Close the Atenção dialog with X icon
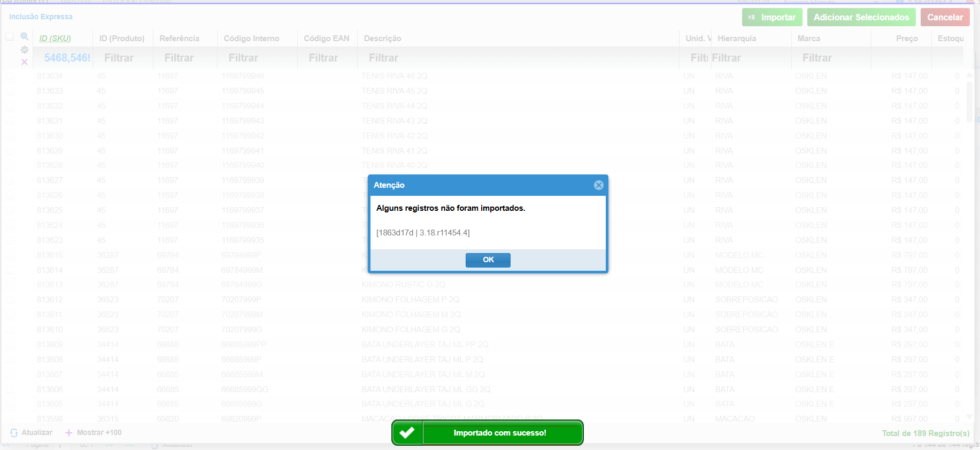 coord(598,185)
